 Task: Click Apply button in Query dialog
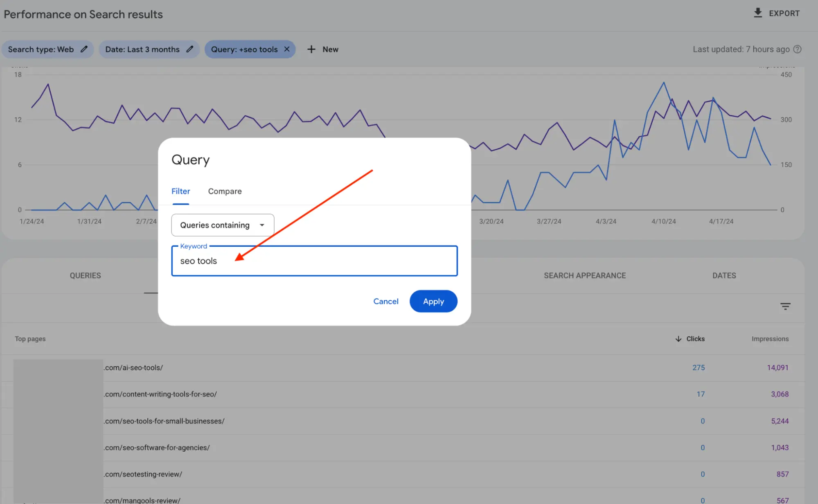(x=433, y=301)
